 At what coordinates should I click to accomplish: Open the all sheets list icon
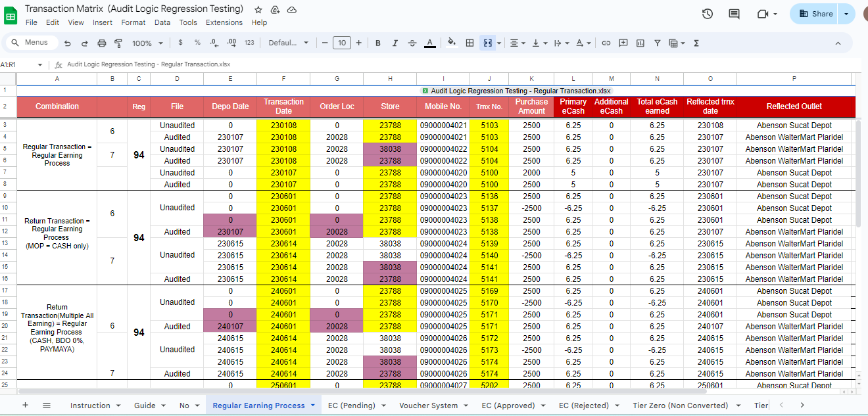click(47, 405)
